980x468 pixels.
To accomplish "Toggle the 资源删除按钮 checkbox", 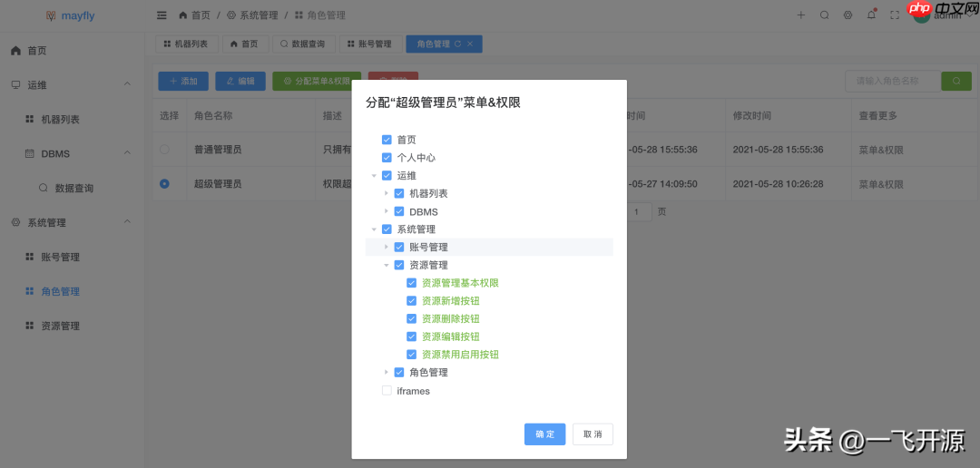I will [411, 318].
